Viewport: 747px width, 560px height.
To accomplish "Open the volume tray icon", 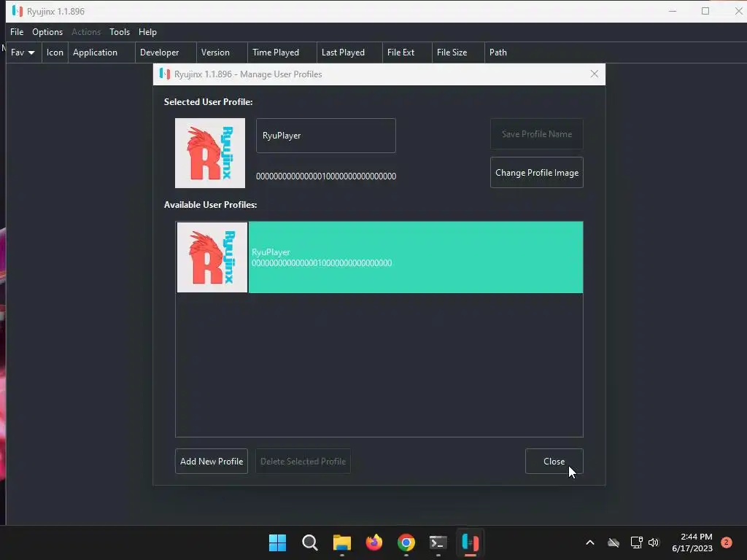I will [654, 542].
